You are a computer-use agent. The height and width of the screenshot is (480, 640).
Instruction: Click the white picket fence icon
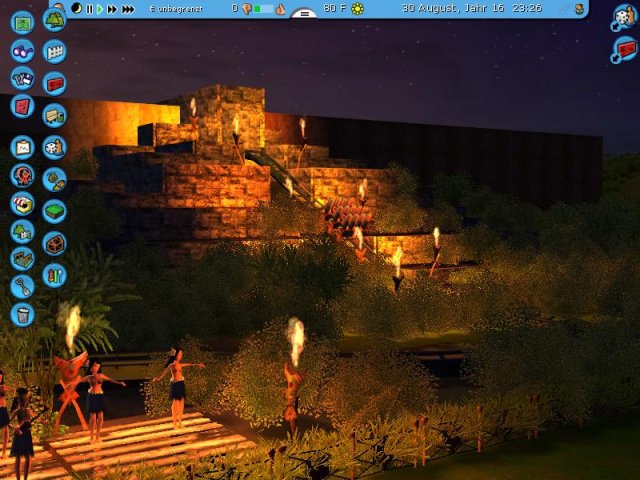[x=55, y=51]
